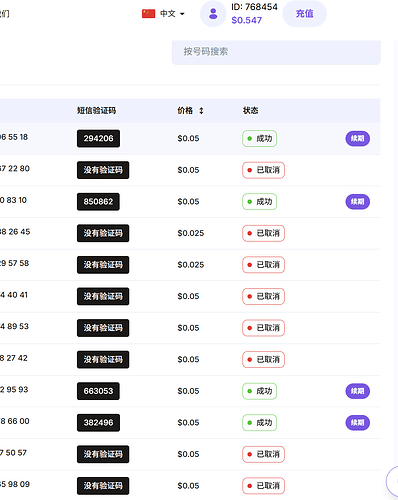
Task: Click phone number ending 95 93
Action: pos(14,390)
